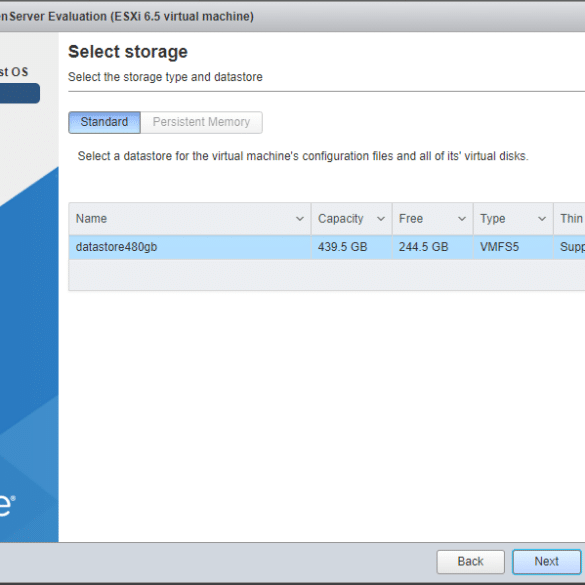Viewport: 585px width, 585px height.
Task: Go Back to the previous step
Action: click(470, 561)
